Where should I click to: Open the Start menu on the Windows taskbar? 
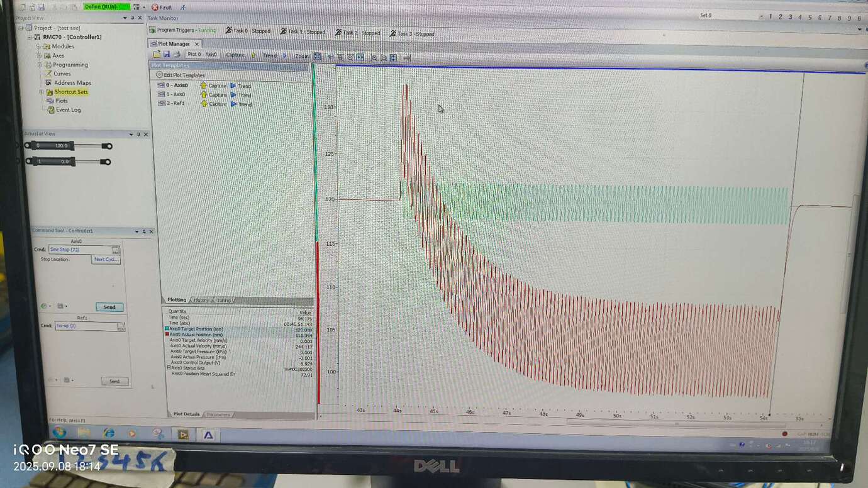[x=60, y=433]
